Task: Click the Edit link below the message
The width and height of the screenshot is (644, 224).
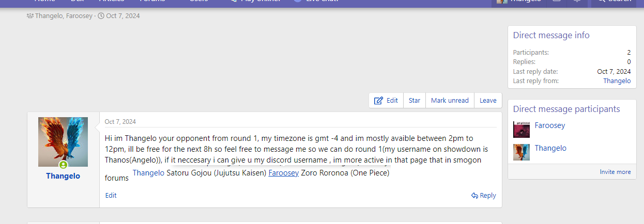Action: coord(111,196)
